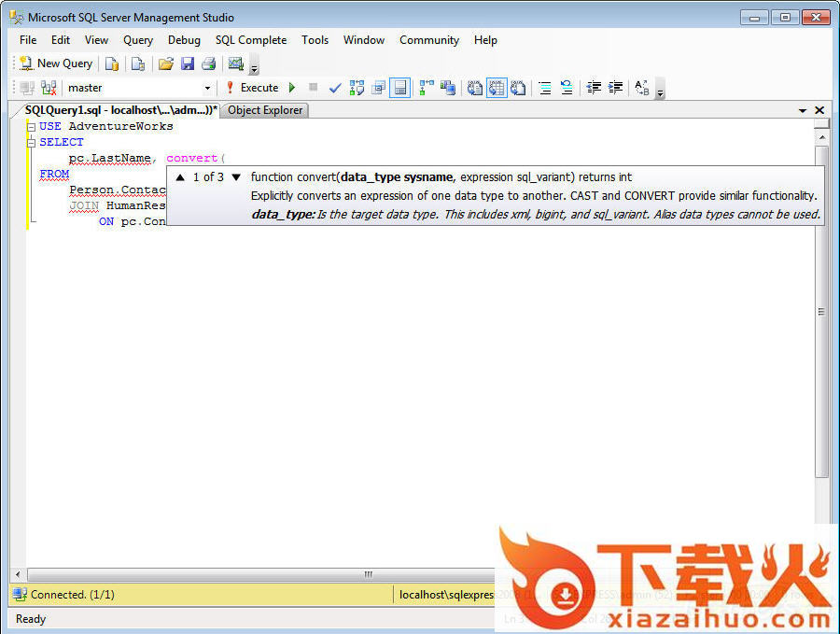Display the Estimated Execution Plan icon
Screen dimensions: 840x634
357,88
